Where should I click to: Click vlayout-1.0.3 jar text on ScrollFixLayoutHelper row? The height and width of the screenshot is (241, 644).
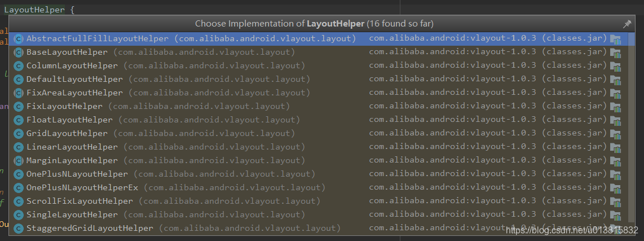pyautogui.click(x=488, y=201)
